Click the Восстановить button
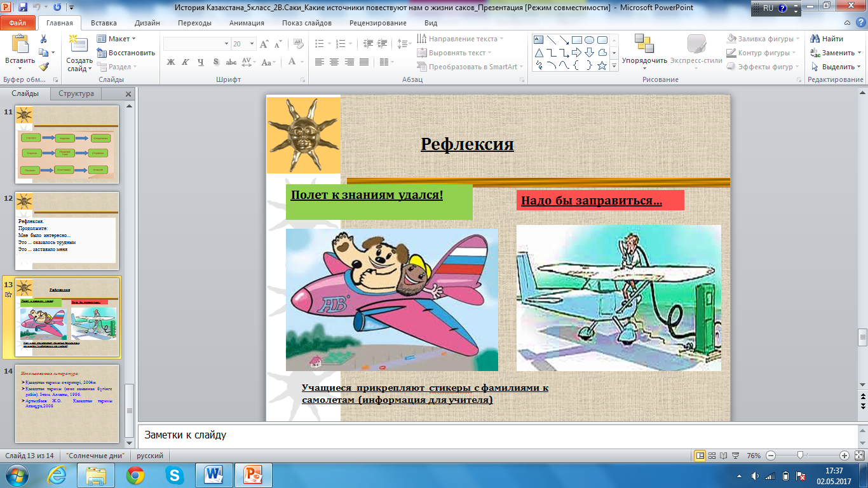868x488 pixels. click(126, 53)
